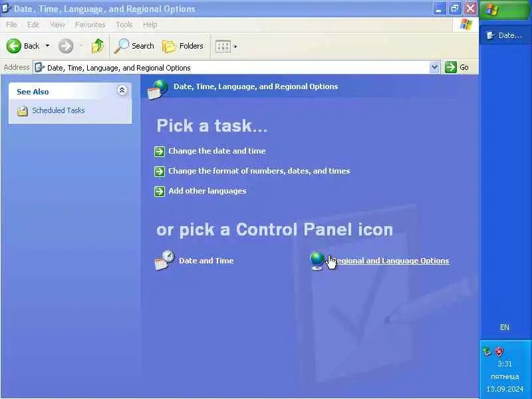
Task: Go up one folder level
Action: [x=98, y=46]
